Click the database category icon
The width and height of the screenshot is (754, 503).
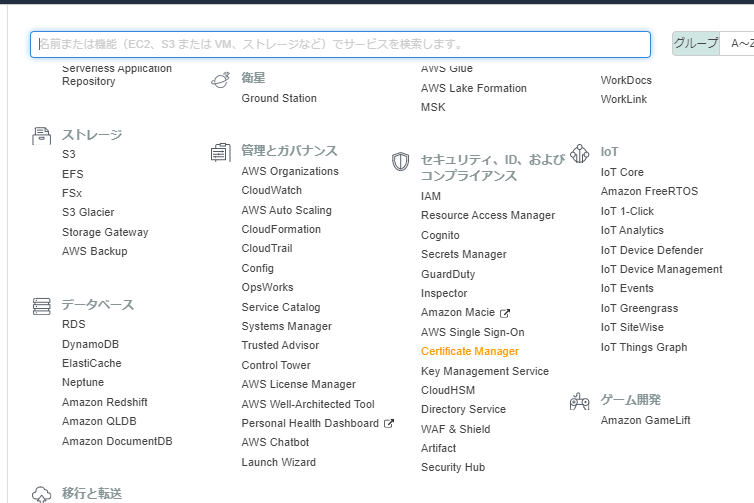click(x=41, y=306)
